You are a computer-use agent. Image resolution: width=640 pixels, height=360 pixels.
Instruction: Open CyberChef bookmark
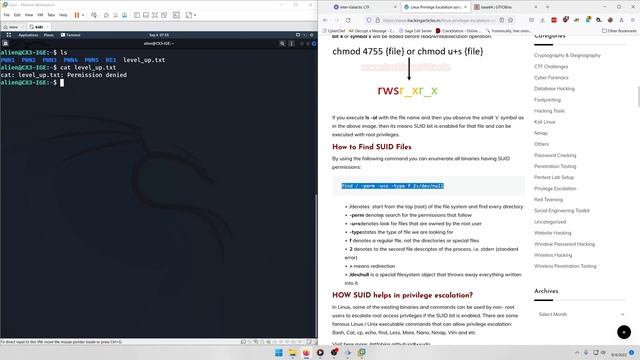pyautogui.click(x=333, y=31)
